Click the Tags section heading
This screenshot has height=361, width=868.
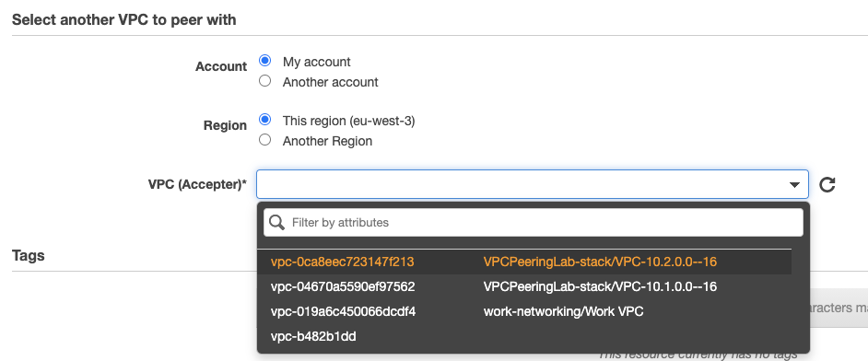pyautogui.click(x=29, y=255)
